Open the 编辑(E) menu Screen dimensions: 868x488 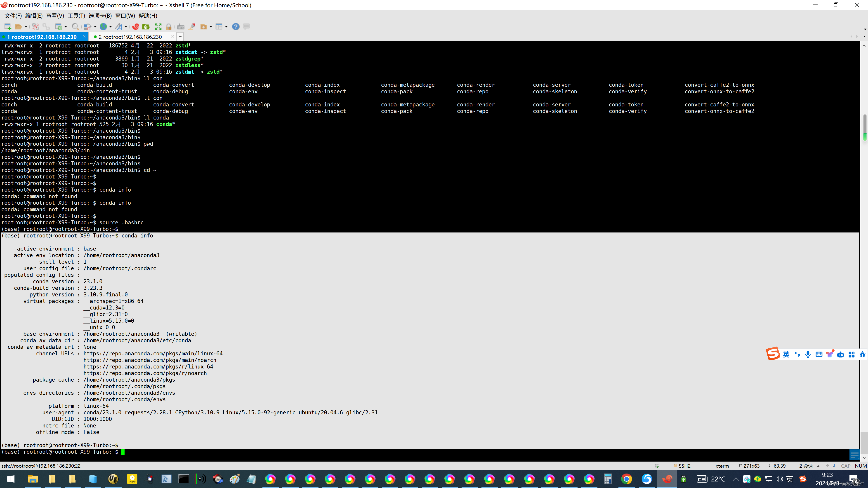[x=34, y=16]
